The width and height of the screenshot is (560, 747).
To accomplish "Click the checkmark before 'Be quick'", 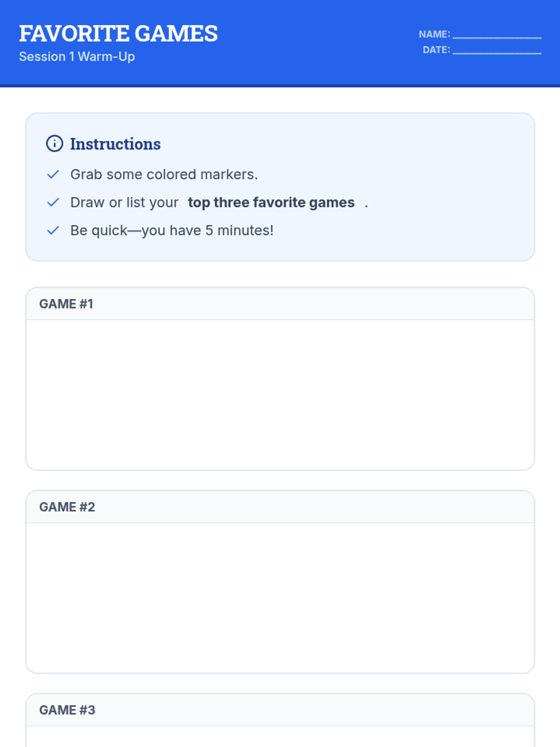I will click(53, 231).
